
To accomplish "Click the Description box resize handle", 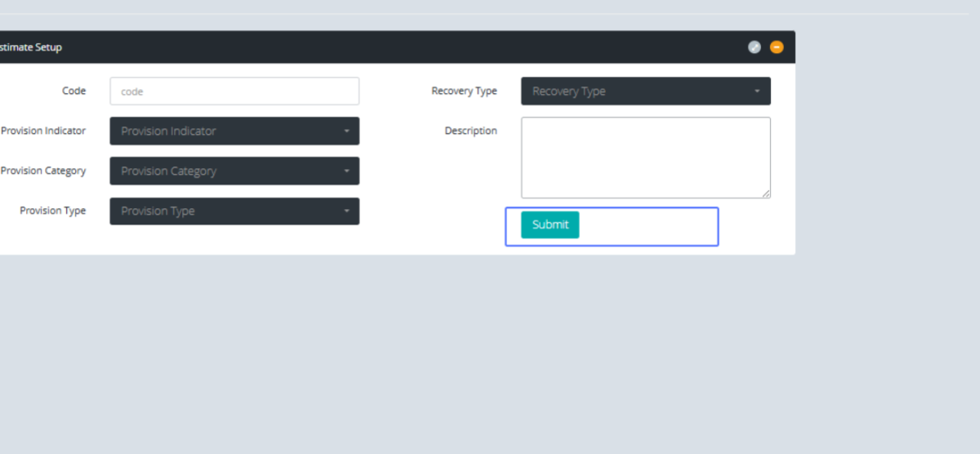I will (x=766, y=194).
